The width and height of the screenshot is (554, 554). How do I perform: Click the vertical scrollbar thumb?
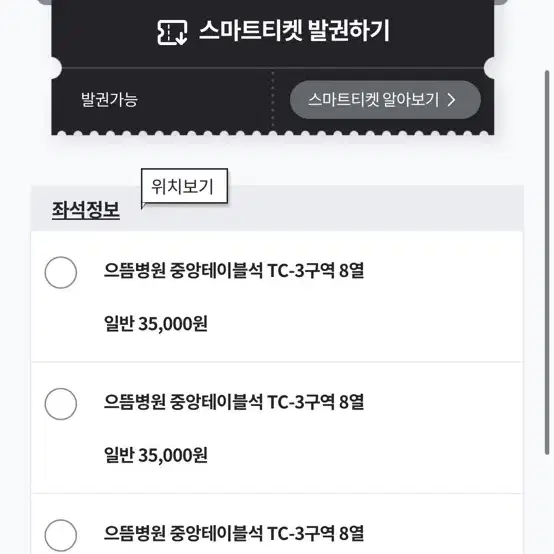[x=547, y=262]
